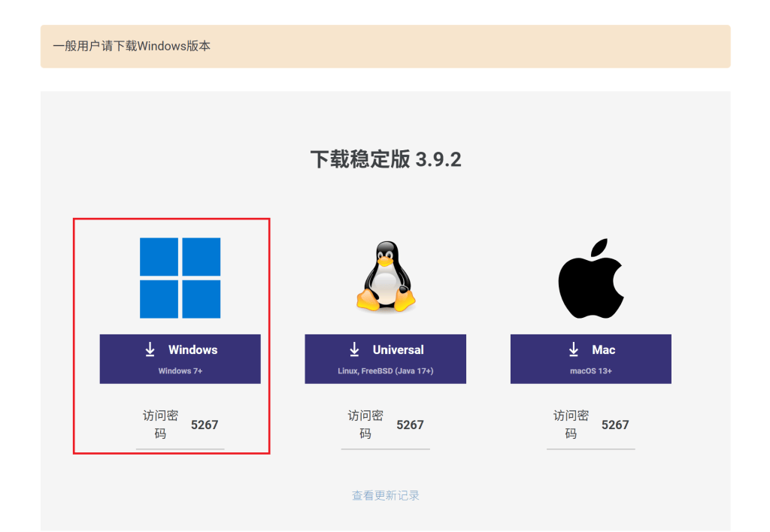Click the black Apple logo
Image resolution: width=770 pixels, height=532 pixels.
pos(591,278)
